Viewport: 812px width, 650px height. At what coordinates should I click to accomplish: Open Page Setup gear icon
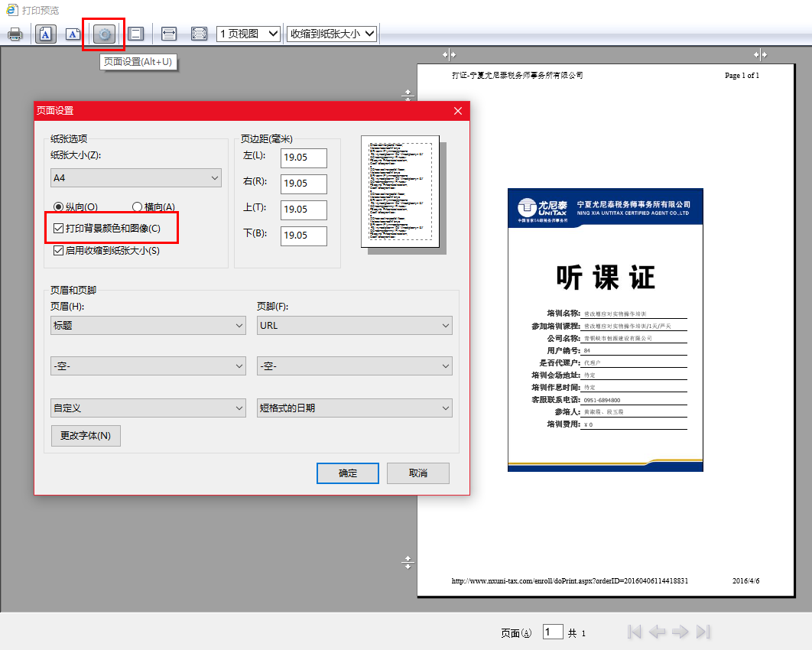104,34
